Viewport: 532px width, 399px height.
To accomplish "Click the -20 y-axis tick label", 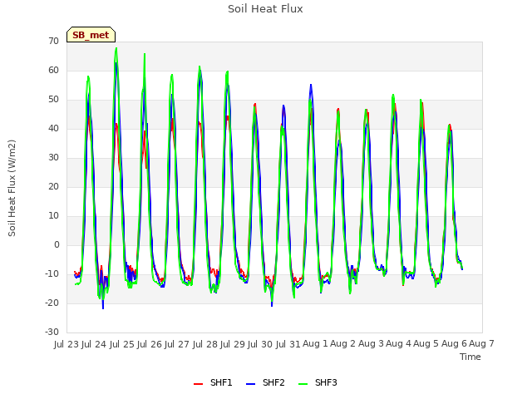I will pyautogui.click(x=52, y=303).
